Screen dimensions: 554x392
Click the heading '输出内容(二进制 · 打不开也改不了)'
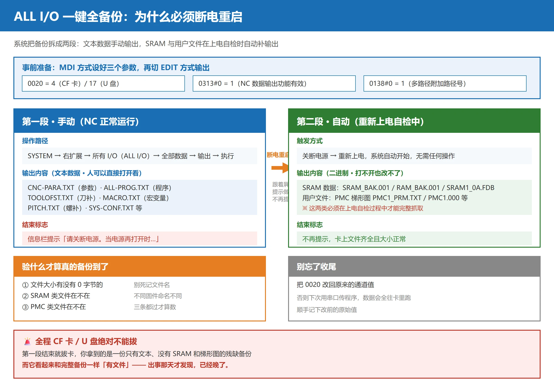pyautogui.click(x=350, y=173)
